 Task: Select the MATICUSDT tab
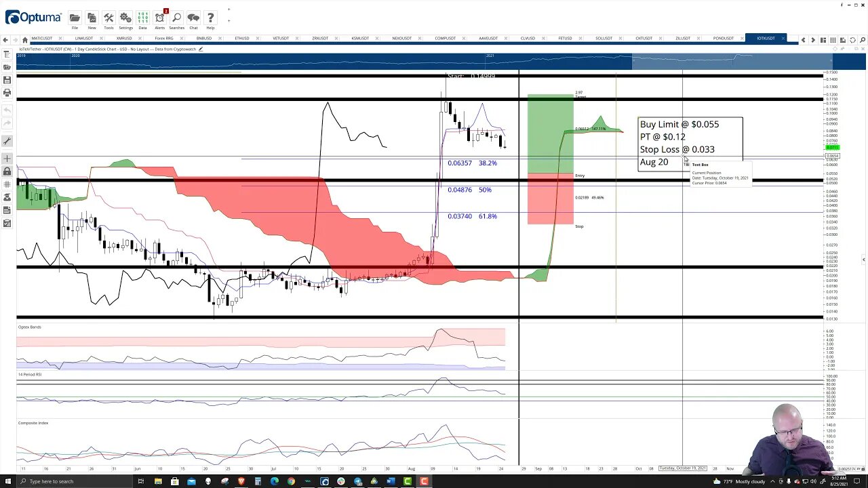click(42, 39)
